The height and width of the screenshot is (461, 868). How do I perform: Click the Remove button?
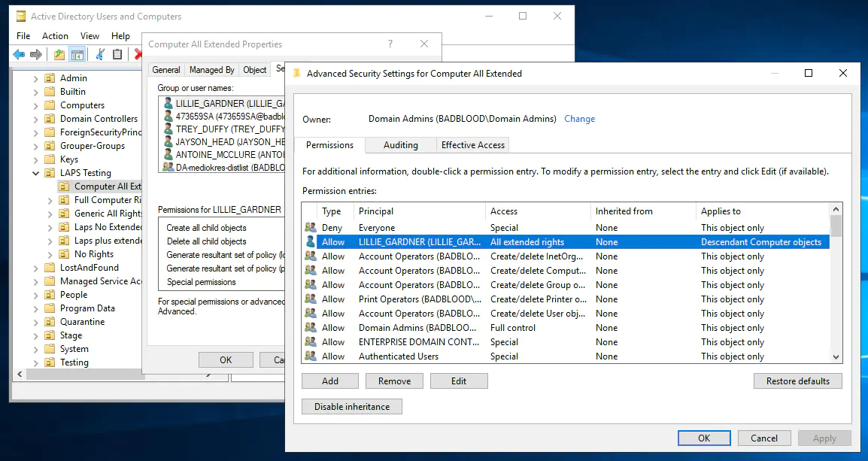coord(395,381)
